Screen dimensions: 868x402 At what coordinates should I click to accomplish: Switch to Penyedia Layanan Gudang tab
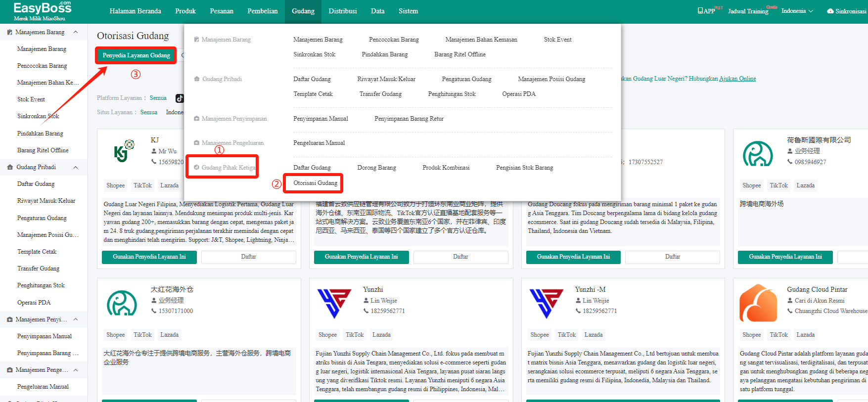(x=136, y=55)
